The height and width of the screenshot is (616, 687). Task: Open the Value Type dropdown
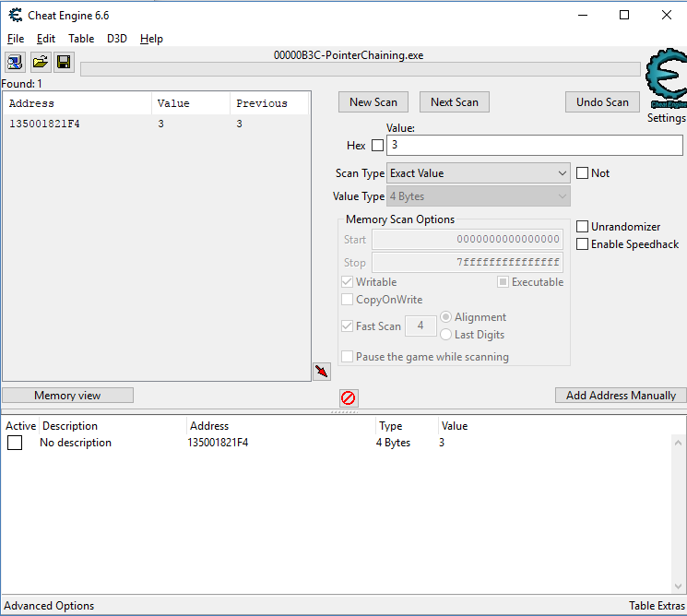click(478, 196)
